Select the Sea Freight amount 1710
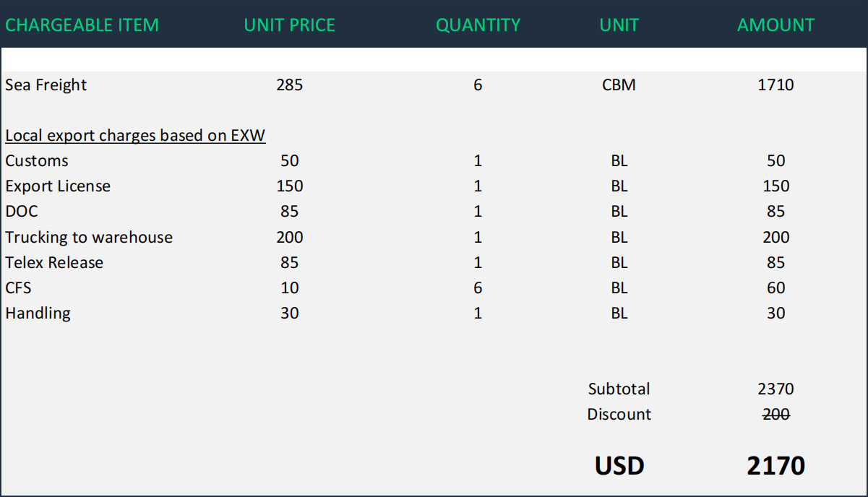 tap(775, 85)
